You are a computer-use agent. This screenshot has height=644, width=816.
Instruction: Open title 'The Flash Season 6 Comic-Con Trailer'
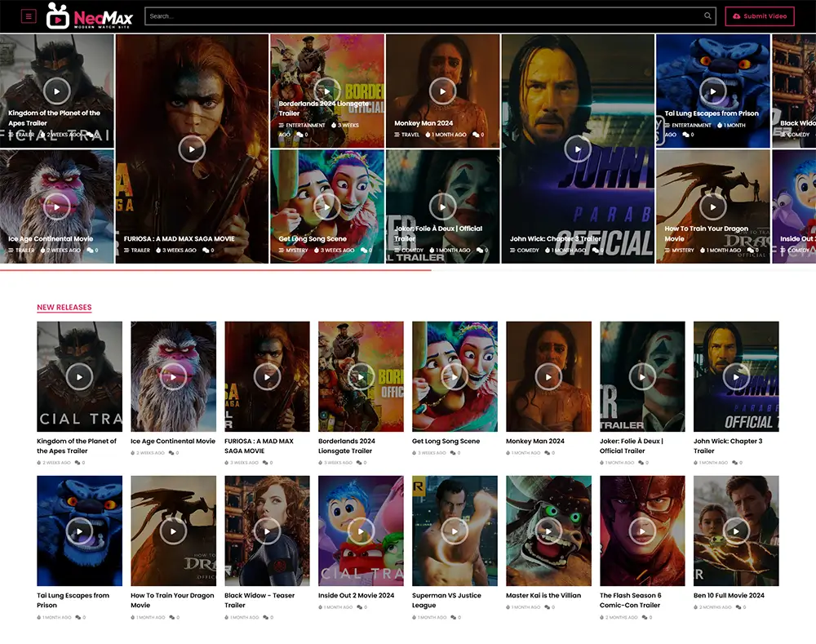click(630, 600)
